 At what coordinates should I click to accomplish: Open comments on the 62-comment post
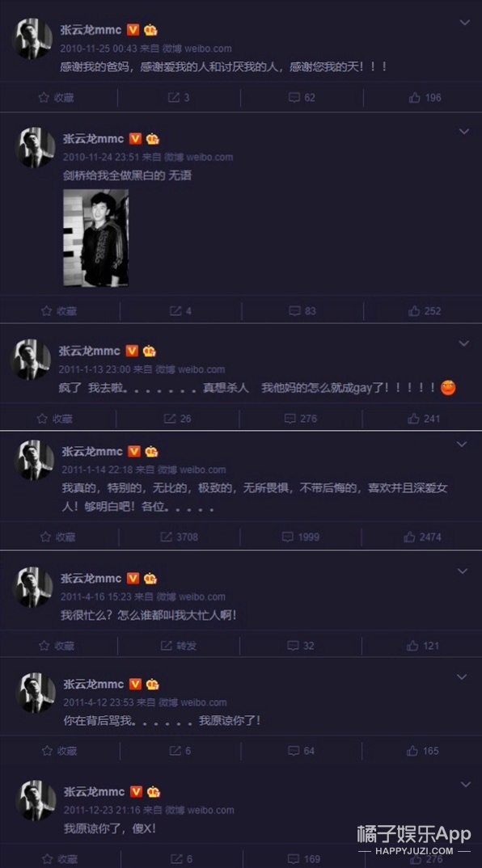pyautogui.click(x=302, y=98)
